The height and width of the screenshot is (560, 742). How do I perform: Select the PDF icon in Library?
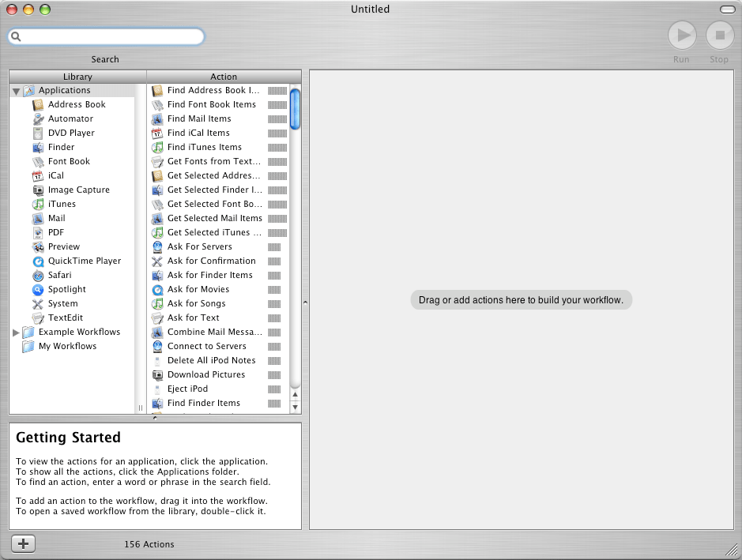[38, 232]
